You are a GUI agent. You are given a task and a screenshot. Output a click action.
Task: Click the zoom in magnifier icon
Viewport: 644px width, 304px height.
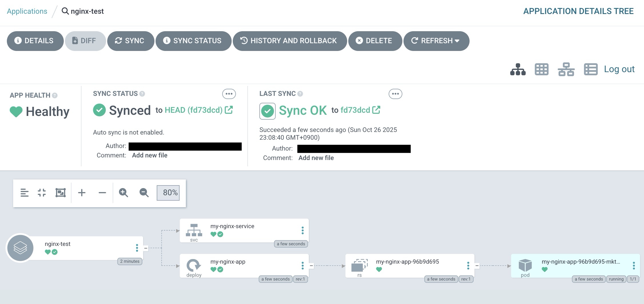coord(123,193)
